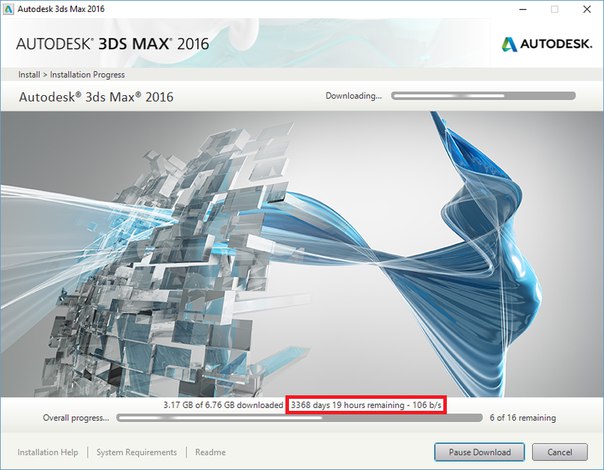Open the Installation Help link
The image size is (604, 470).
48,453
